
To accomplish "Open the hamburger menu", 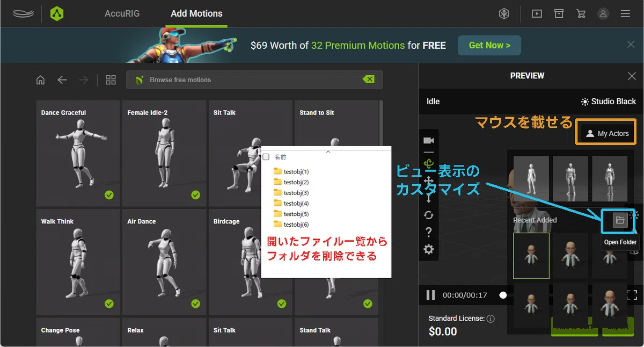I will tap(625, 14).
